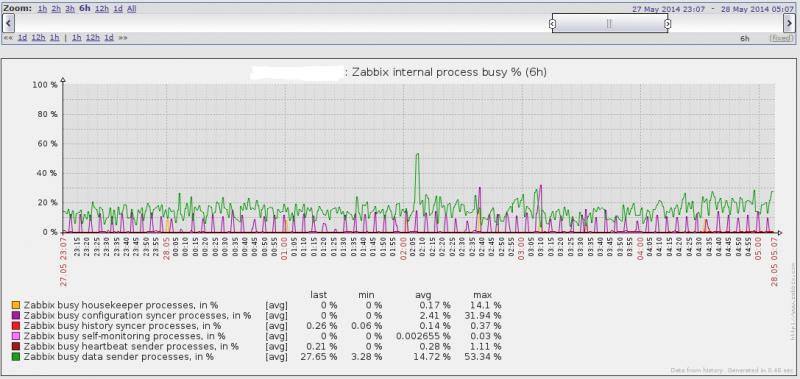Click the orange housekeeper legend swatch
This screenshot has height=379, width=800.
tap(16, 305)
